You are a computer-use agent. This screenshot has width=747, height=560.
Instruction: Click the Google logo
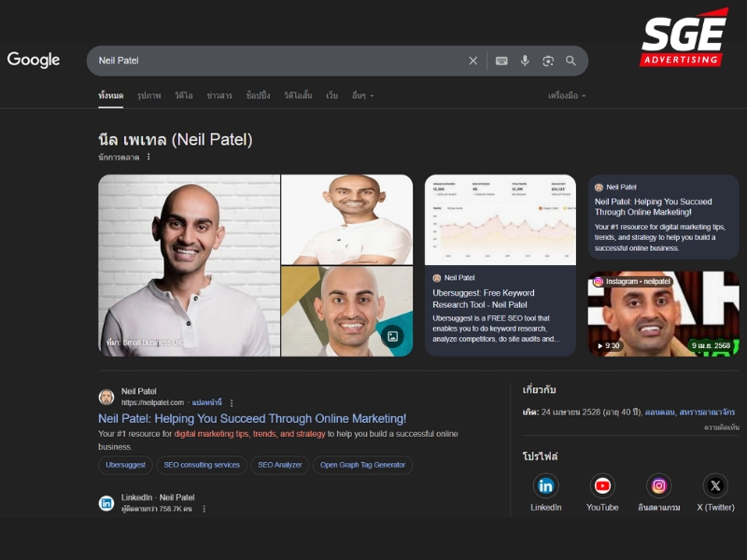[34, 60]
